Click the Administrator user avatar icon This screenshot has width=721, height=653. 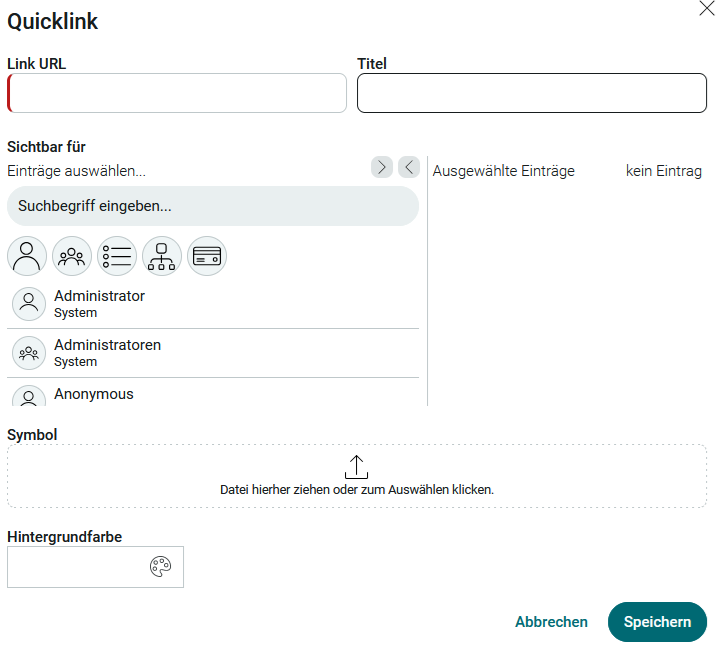pos(29,304)
